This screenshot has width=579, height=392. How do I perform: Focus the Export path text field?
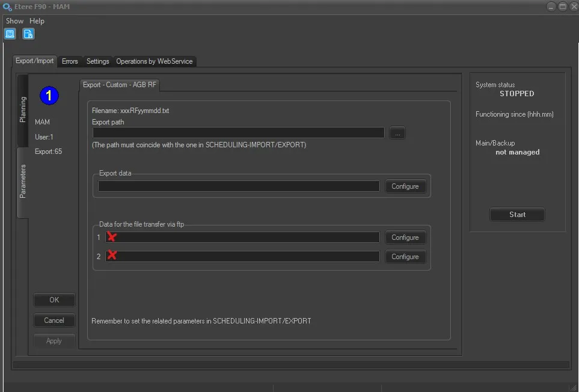[x=238, y=133]
